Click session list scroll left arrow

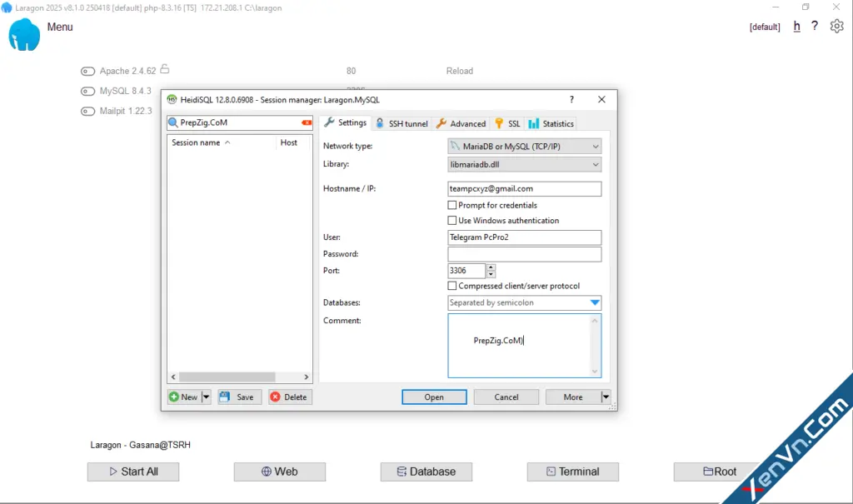click(173, 377)
